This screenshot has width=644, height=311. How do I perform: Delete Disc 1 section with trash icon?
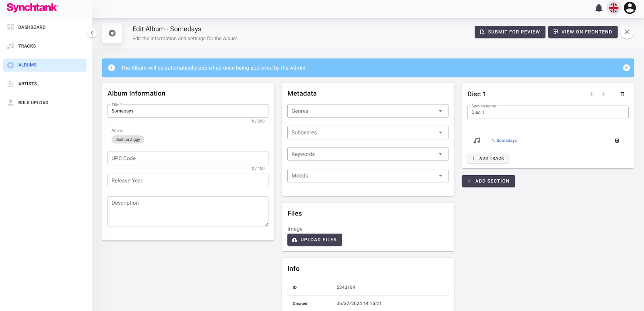point(622,94)
